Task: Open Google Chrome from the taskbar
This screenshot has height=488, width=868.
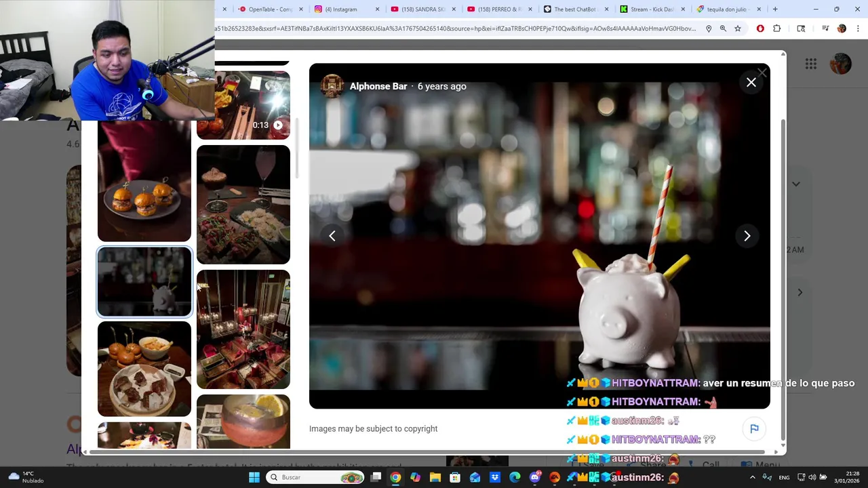Action: [x=395, y=477]
